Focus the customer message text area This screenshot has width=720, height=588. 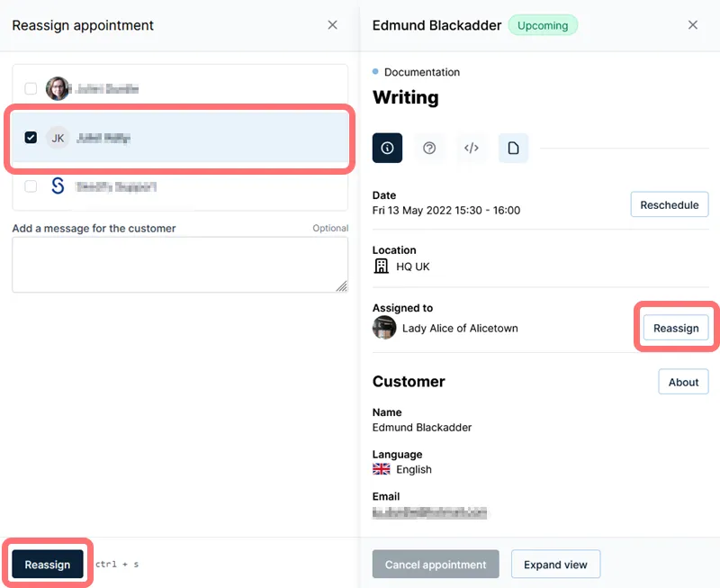click(x=180, y=265)
